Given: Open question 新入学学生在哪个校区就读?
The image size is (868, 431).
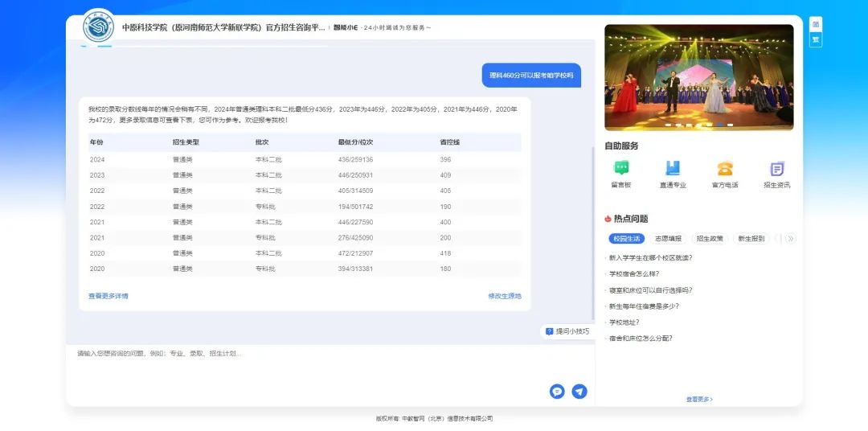Looking at the screenshot, I should click(x=650, y=257).
